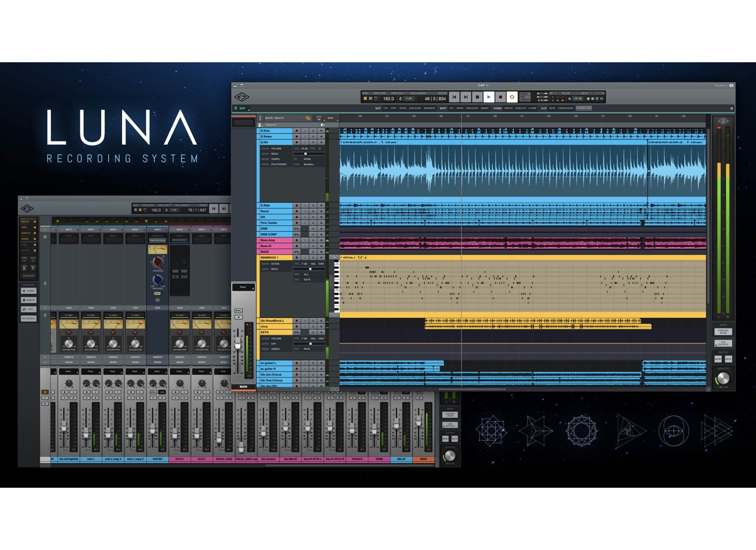
Task: Expand the mixer INSERTS row chevron
Action: point(45,357)
